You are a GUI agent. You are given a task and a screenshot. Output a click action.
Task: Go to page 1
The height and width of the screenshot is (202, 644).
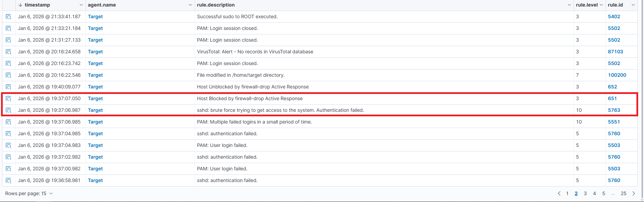(567, 193)
